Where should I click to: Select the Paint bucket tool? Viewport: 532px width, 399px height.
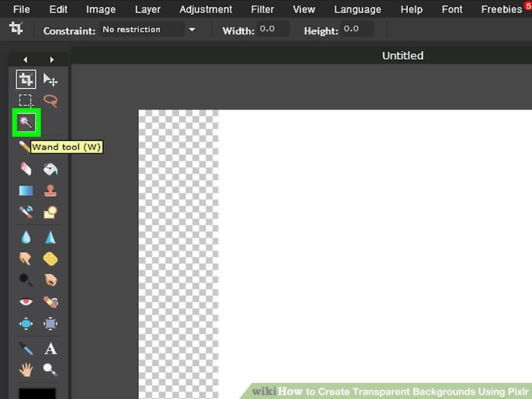[50, 169]
